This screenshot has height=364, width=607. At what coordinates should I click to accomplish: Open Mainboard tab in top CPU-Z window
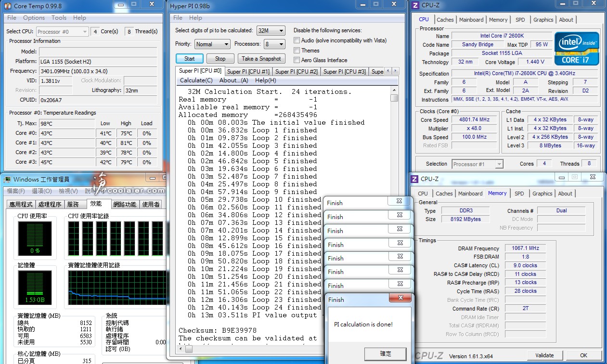(x=471, y=20)
